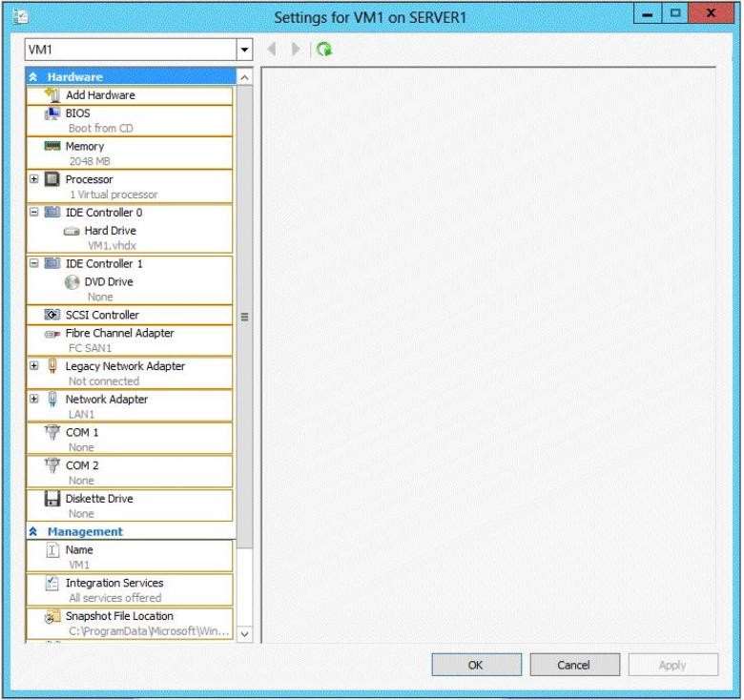Collapse the IDE Controller 1 node

point(33,263)
